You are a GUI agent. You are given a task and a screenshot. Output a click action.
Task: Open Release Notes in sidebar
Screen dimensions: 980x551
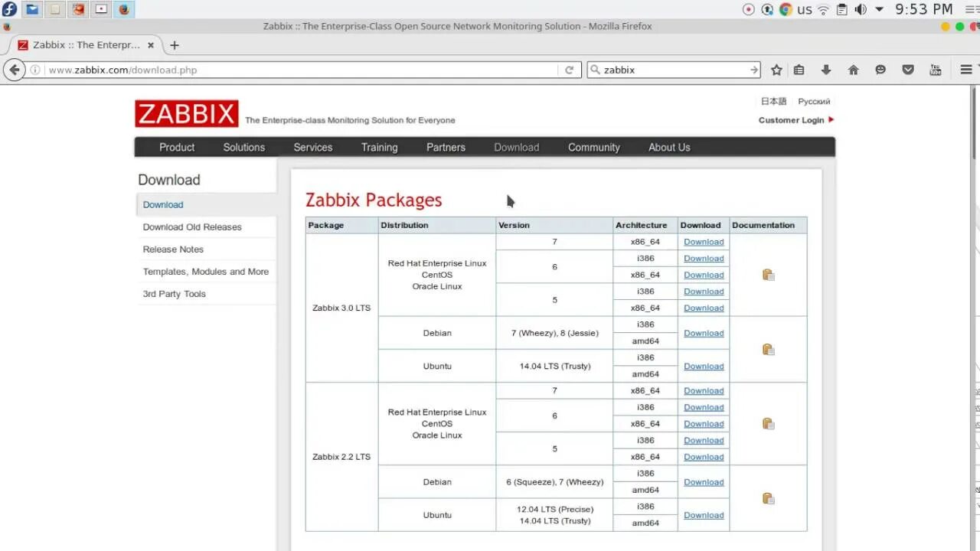tap(173, 249)
